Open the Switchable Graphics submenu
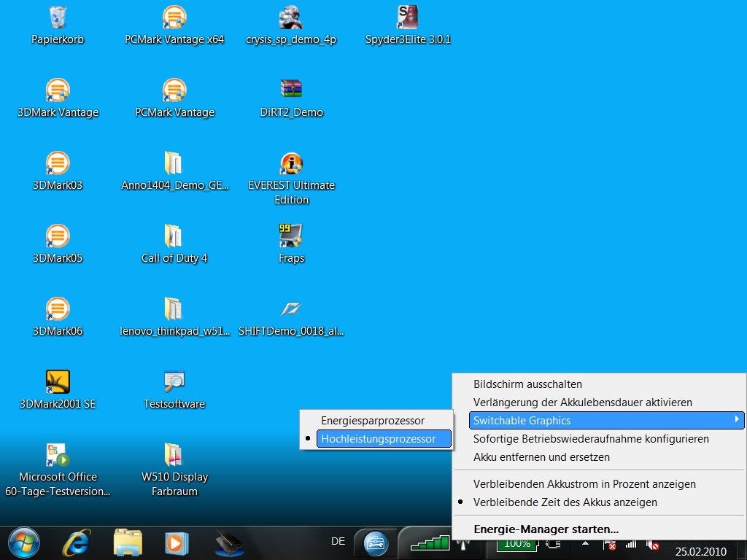 606,421
